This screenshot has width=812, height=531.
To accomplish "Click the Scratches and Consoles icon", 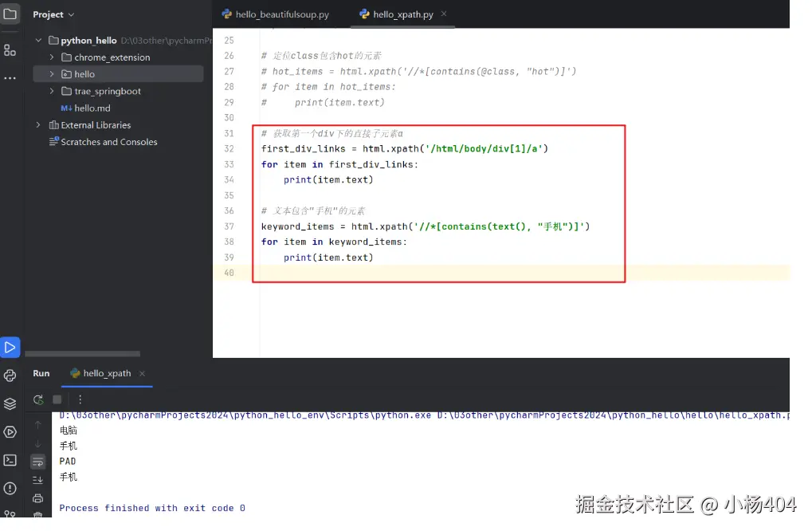I will pyautogui.click(x=54, y=141).
